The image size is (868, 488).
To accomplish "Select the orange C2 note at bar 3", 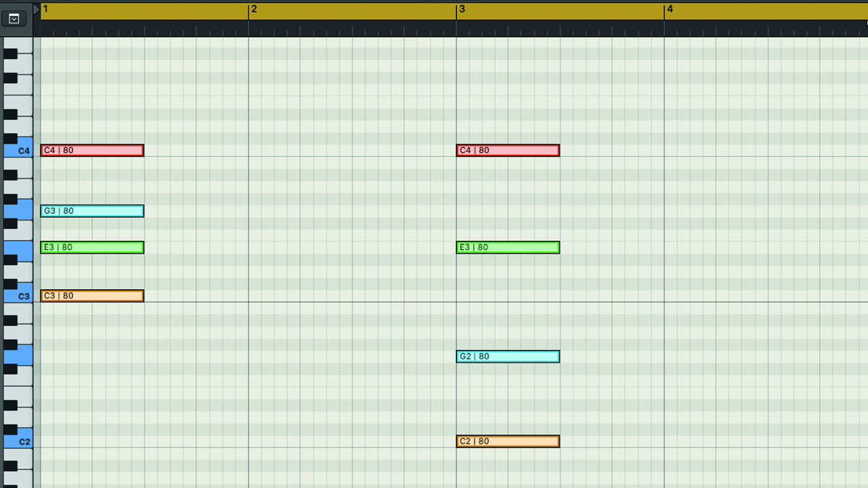I will [x=508, y=441].
